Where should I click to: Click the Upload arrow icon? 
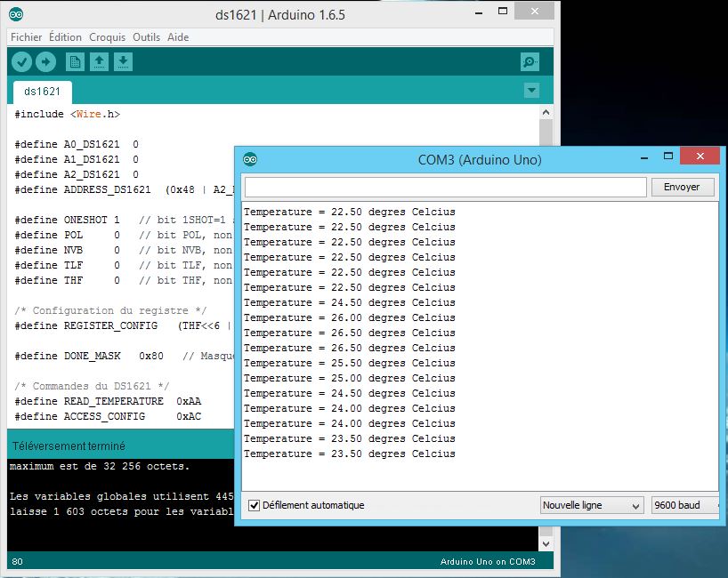click(45, 62)
